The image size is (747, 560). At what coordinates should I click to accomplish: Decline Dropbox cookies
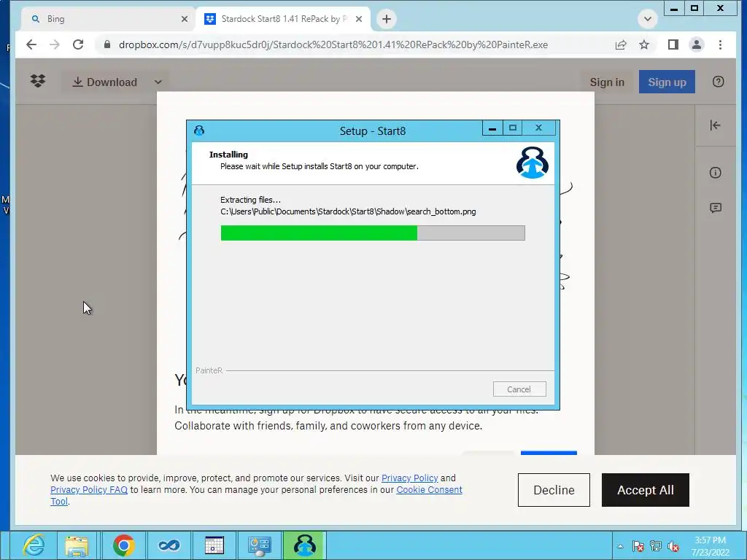point(554,490)
